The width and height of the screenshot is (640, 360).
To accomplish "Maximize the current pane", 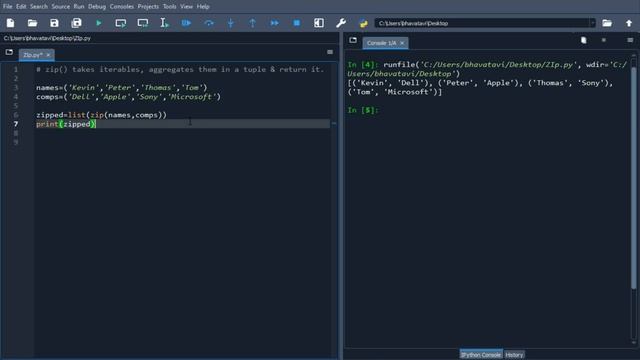I will (319, 23).
